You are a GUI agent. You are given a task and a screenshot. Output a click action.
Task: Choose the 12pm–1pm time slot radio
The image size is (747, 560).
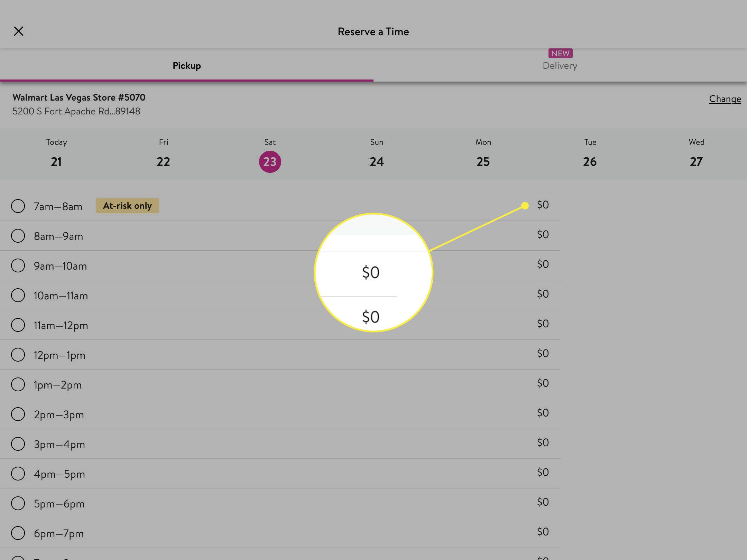click(18, 355)
